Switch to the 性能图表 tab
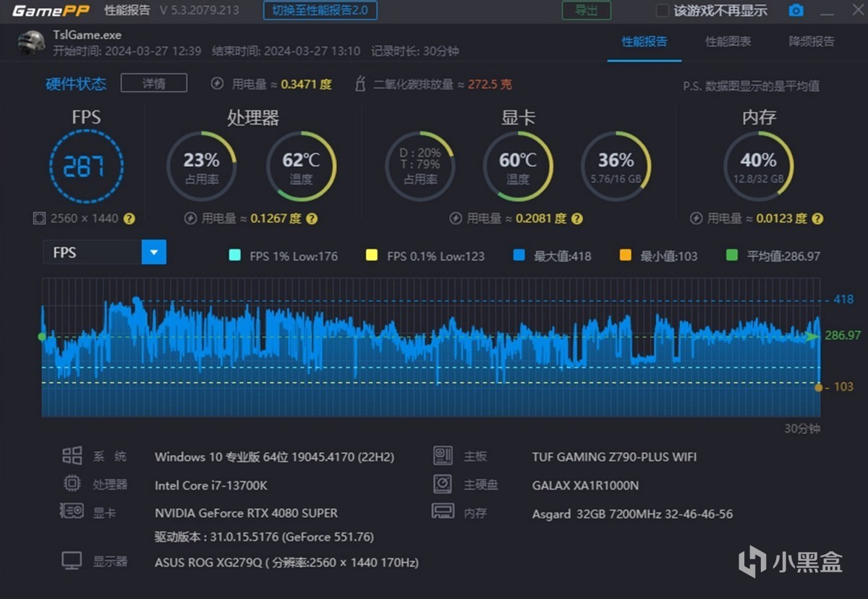 [x=728, y=42]
